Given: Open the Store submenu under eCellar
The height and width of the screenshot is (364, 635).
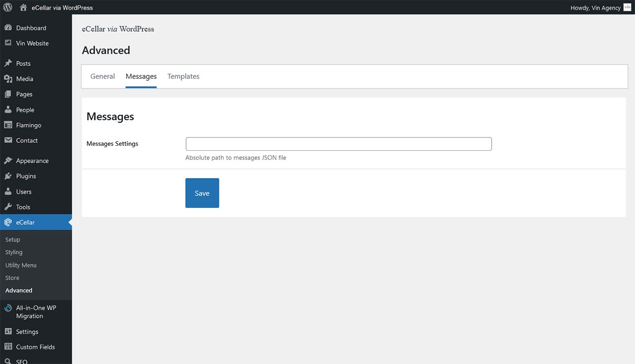Looking at the screenshot, I should 12,278.
